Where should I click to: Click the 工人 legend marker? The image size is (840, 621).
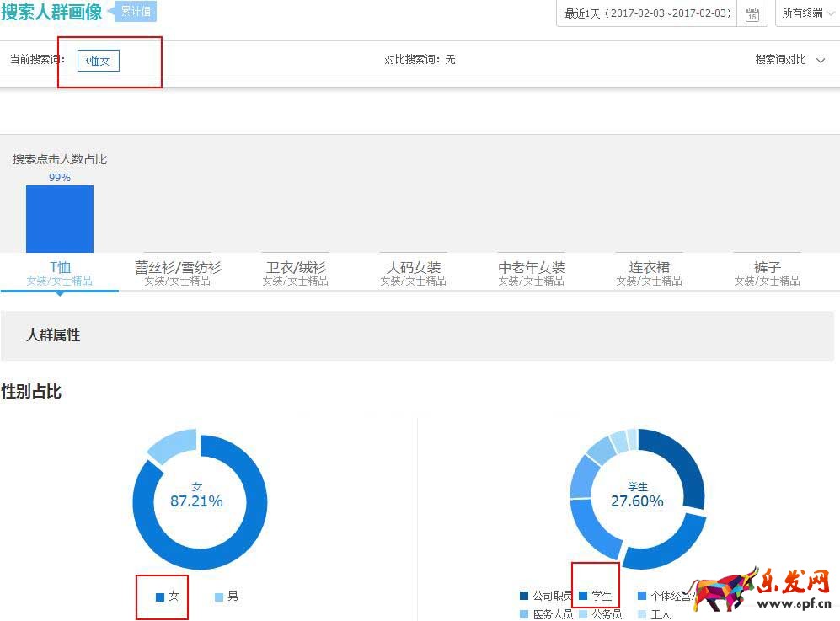(x=643, y=614)
